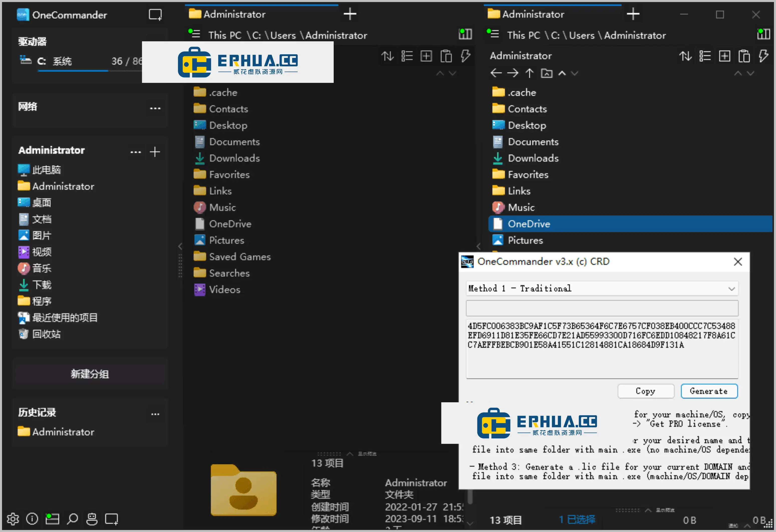
Task: Go up one folder with up arrow
Action: tap(529, 73)
